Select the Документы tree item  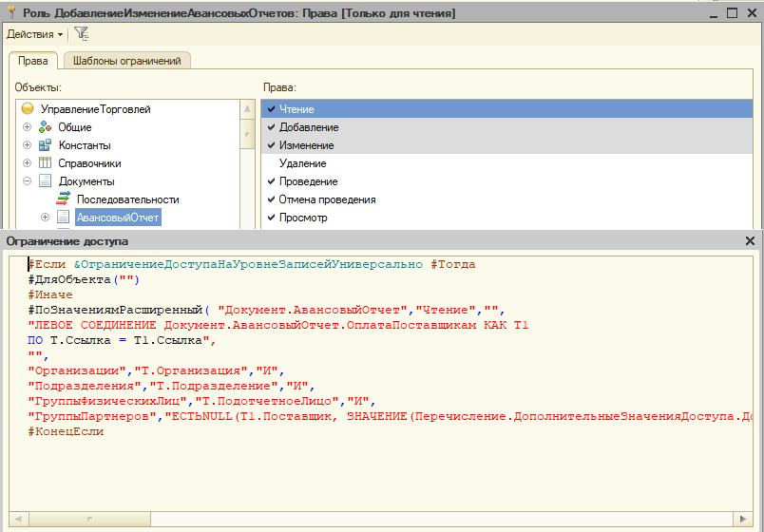(86, 181)
